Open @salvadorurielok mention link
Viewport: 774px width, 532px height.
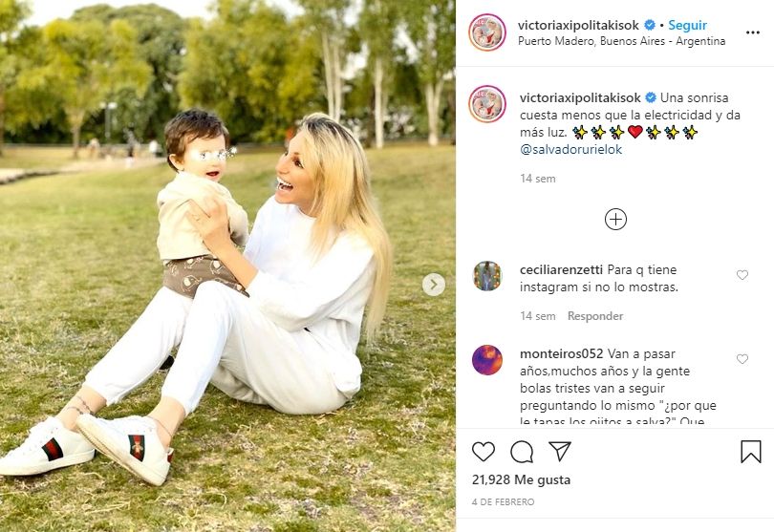[x=570, y=150]
